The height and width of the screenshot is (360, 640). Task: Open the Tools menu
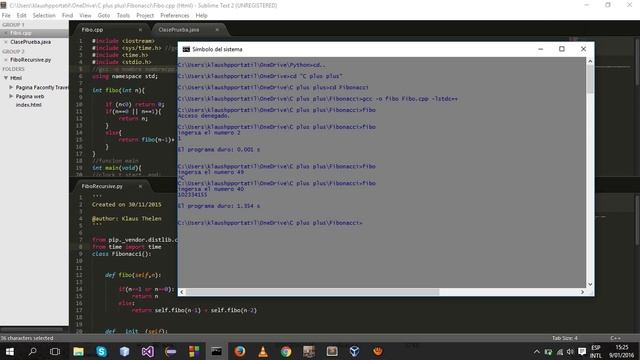(x=123, y=16)
